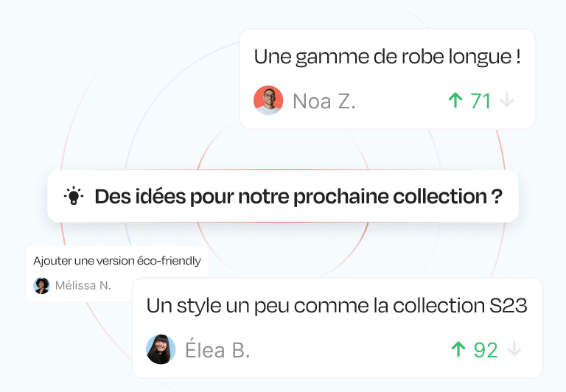
Task: Open the 'Des idées pour notre prochaine collection ?' prompt
Action: pyautogui.click(x=298, y=197)
